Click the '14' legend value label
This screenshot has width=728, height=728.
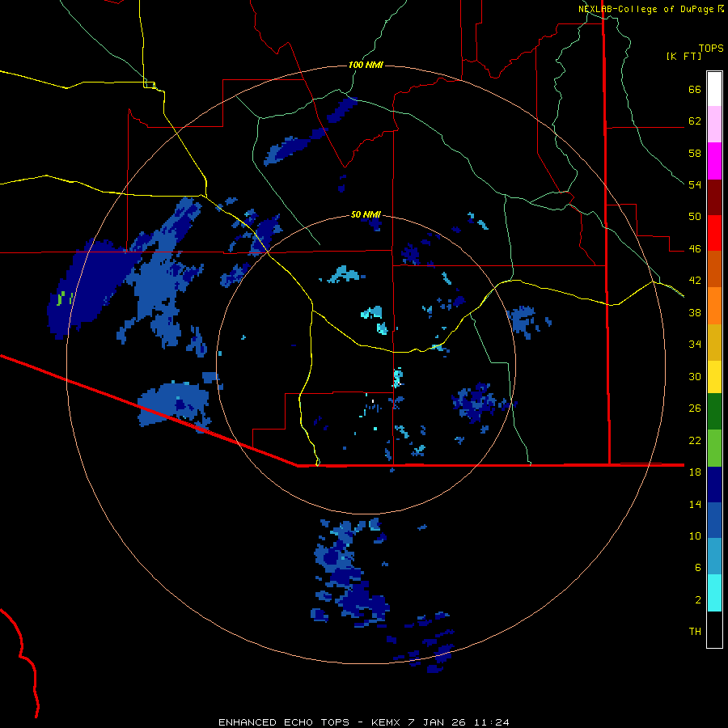[695, 504]
